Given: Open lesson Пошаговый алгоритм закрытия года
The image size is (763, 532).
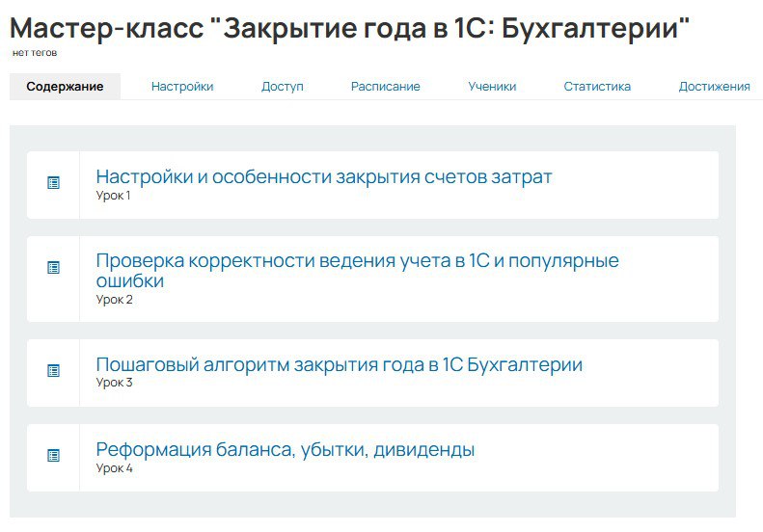Looking at the screenshot, I should (339, 365).
